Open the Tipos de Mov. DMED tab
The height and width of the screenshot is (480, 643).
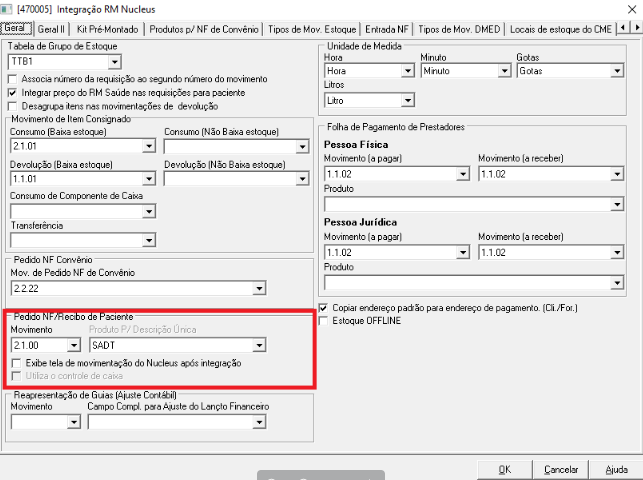pos(459,29)
